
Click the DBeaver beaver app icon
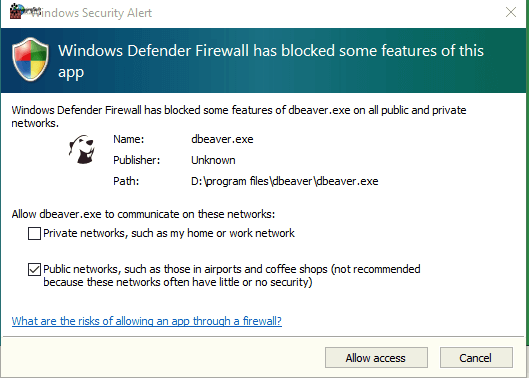pos(82,149)
